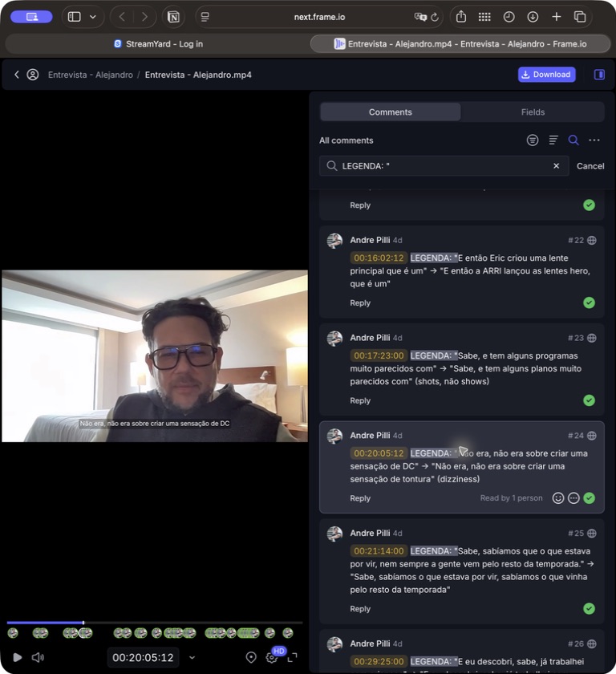Switch to StreamYard - Log in tab

(x=158, y=44)
